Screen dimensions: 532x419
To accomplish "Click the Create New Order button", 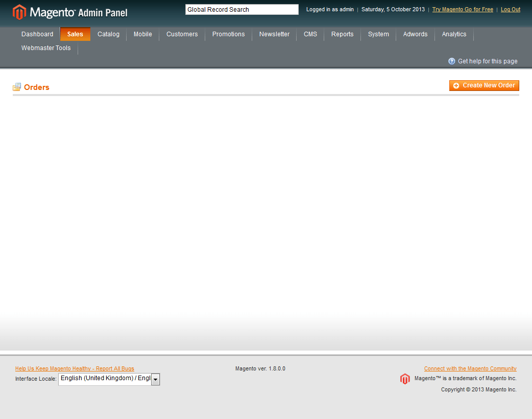I will click(x=484, y=85).
